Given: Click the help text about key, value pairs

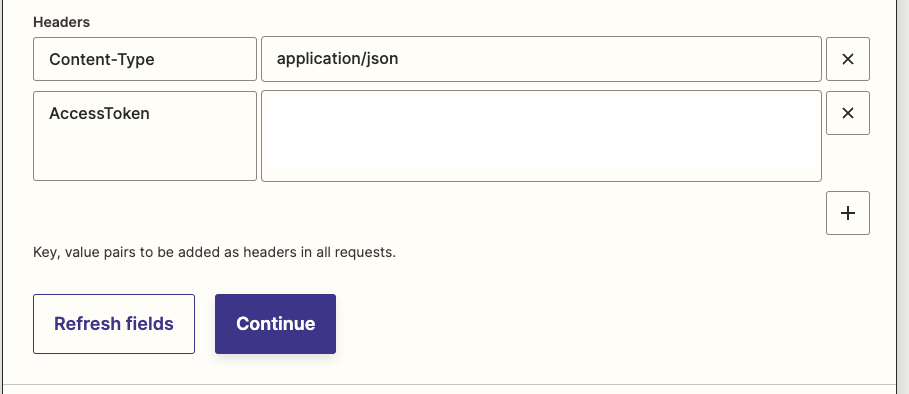Looking at the screenshot, I should [x=214, y=253].
